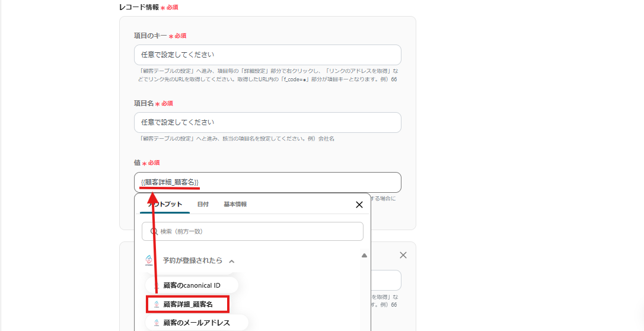This screenshot has height=331, width=644.
Task: Click the 値 field containing {{顧客詳細_顧客名}}
Action: pos(267,182)
